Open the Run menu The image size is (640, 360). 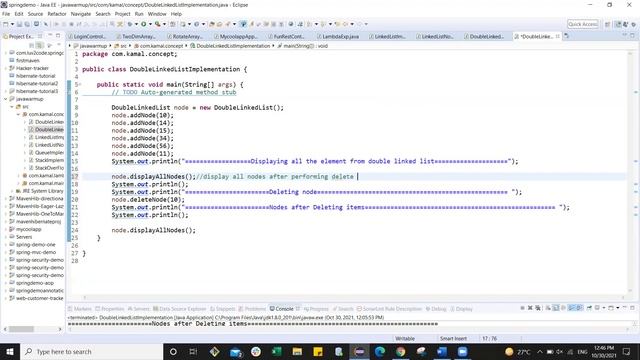point(139,14)
